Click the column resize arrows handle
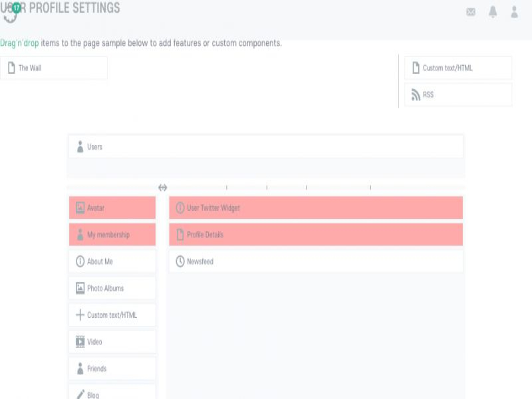Viewport: 532px width, 399px height. coord(163,188)
